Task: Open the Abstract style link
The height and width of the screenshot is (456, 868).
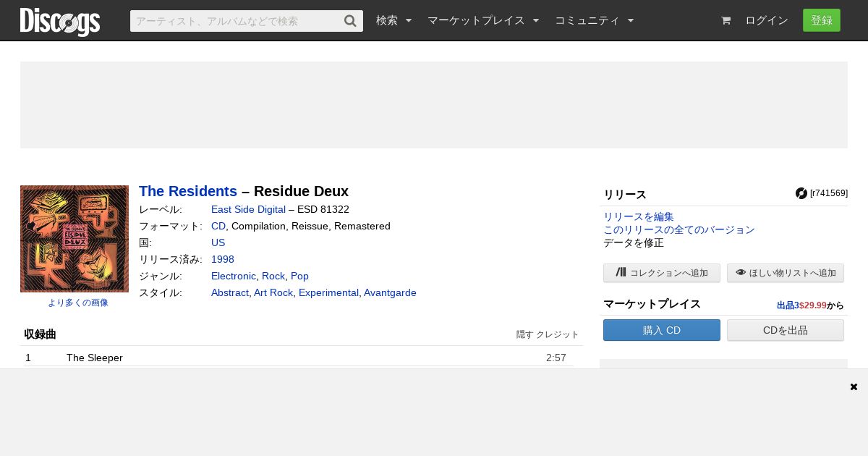Action: click(x=230, y=292)
